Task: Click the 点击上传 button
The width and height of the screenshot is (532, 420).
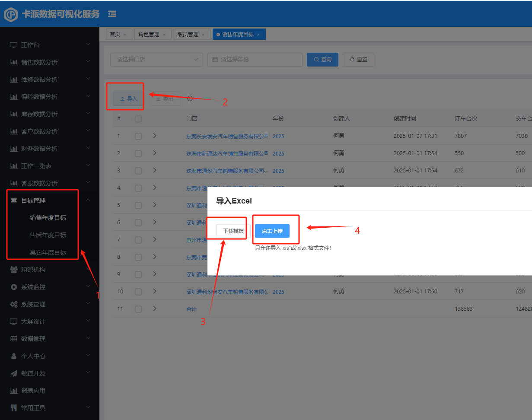Action: coord(272,231)
